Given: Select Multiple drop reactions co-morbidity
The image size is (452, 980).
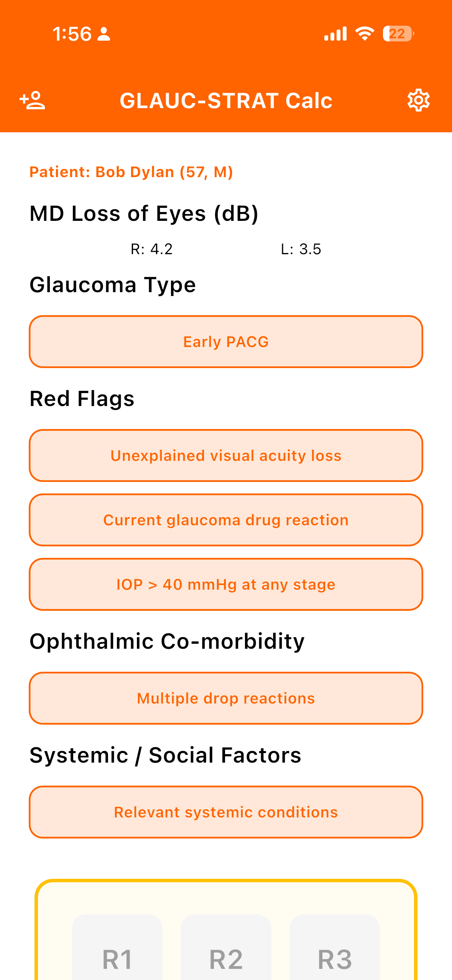Looking at the screenshot, I should point(226,698).
